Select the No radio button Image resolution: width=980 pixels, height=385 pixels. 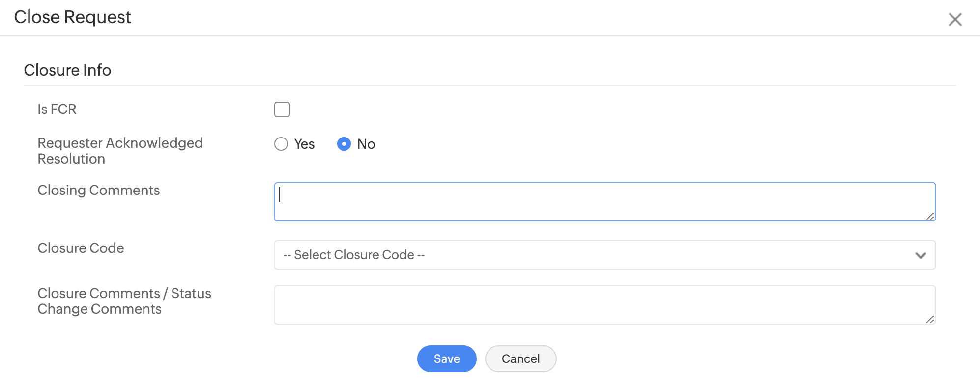[344, 144]
